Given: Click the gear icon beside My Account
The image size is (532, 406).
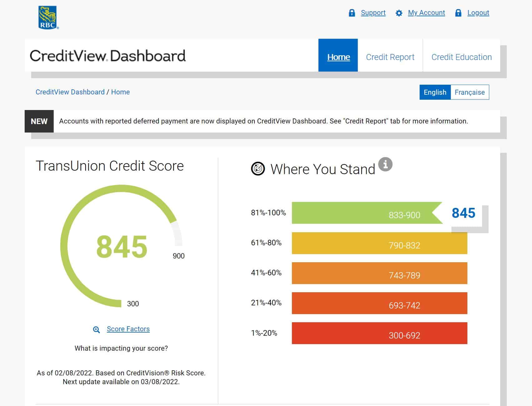Looking at the screenshot, I should (x=399, y=13).
